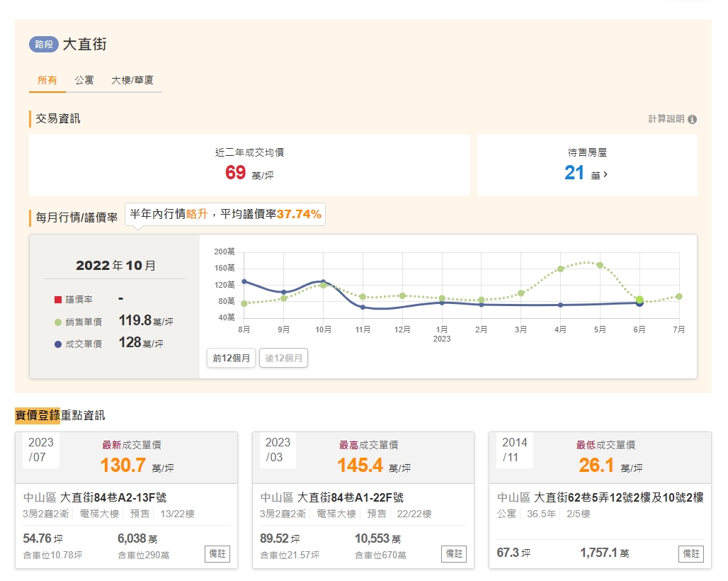
Task: Open 備註 on the 最高成交單價 card
Action: click(x=454, y=553)
